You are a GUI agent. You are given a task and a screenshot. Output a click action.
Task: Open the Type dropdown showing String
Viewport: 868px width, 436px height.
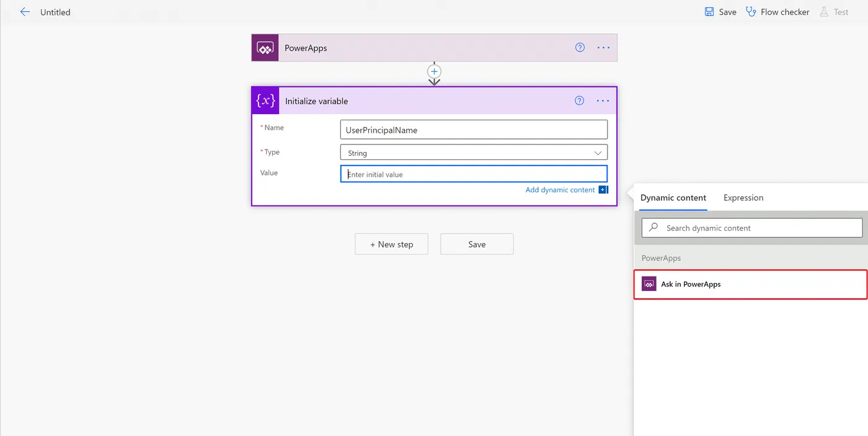pyautogui.click(x=474, y=153)
